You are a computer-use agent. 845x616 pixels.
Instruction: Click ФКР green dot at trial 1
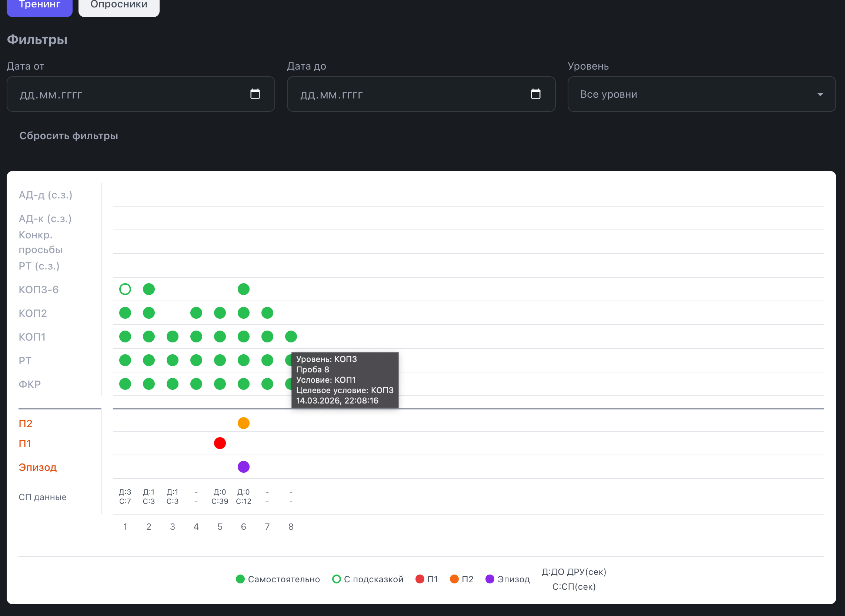[125, 384]
